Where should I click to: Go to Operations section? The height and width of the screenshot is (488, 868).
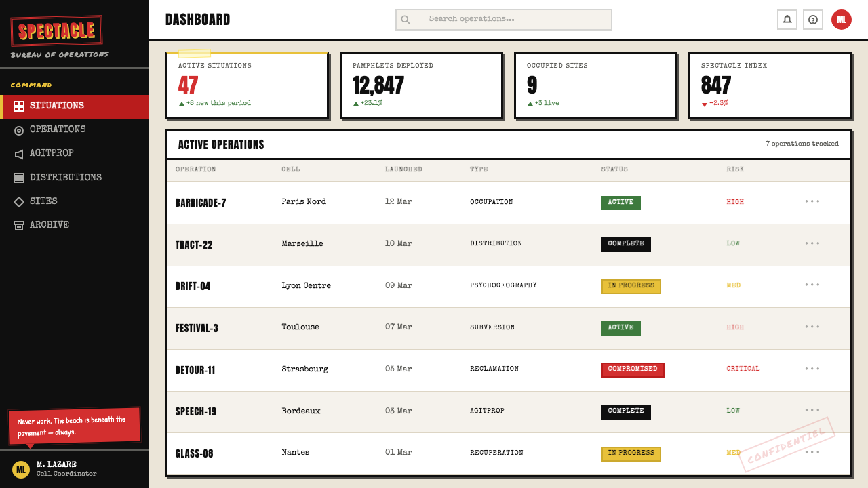tap(75, 130)
